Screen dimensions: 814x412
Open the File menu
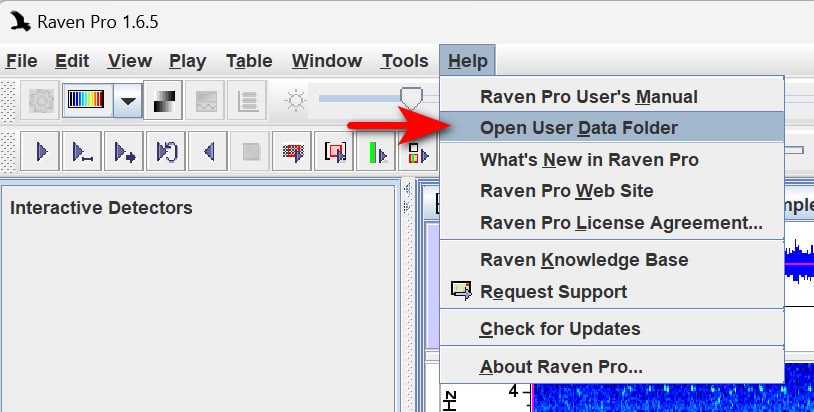coord(21,61)
